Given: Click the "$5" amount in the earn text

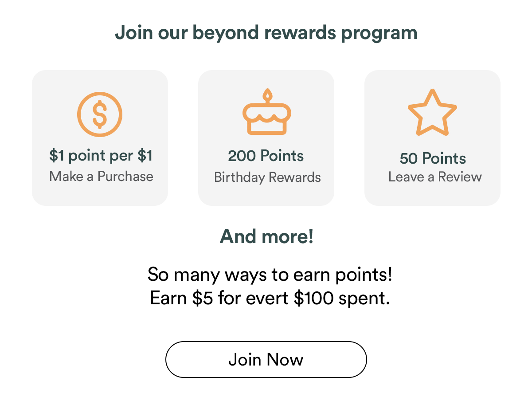Looking at the screenshot, I should point(203,298).
